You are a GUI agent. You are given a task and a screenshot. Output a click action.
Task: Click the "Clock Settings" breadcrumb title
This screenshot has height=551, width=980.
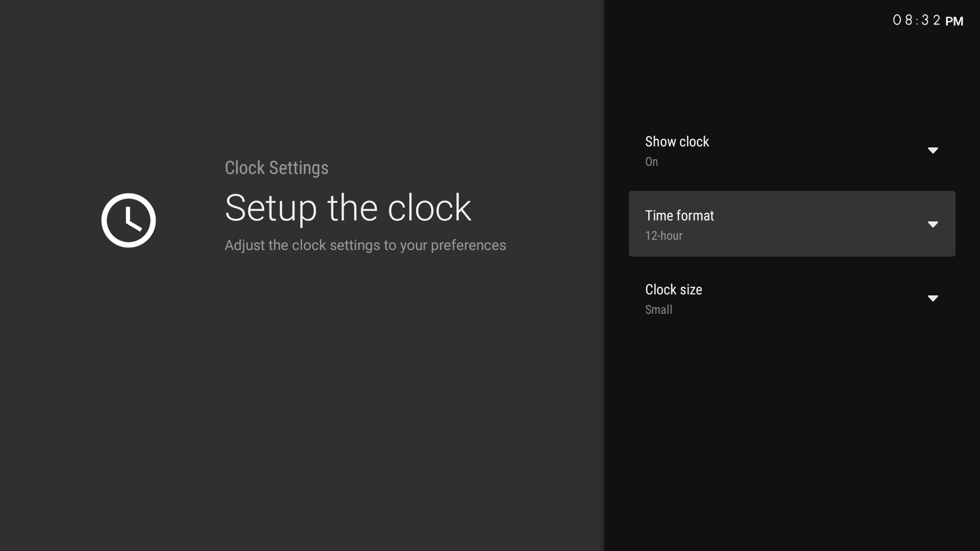point(276,168)
